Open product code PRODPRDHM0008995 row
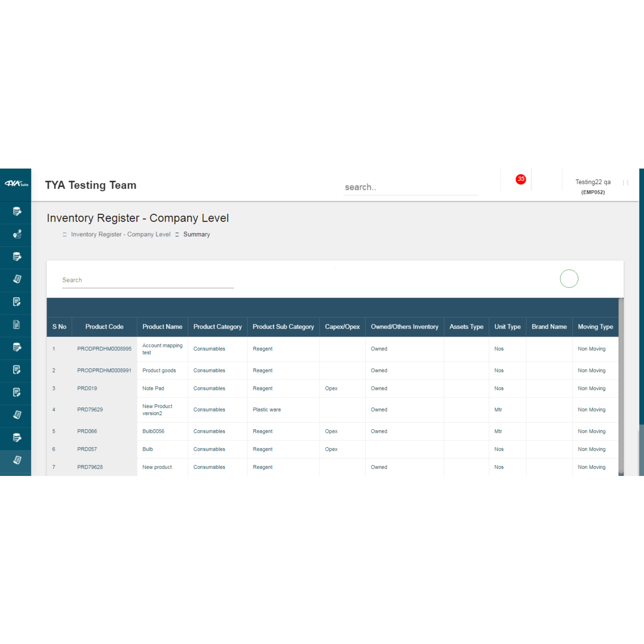644x644 pixels. (104, 349)
